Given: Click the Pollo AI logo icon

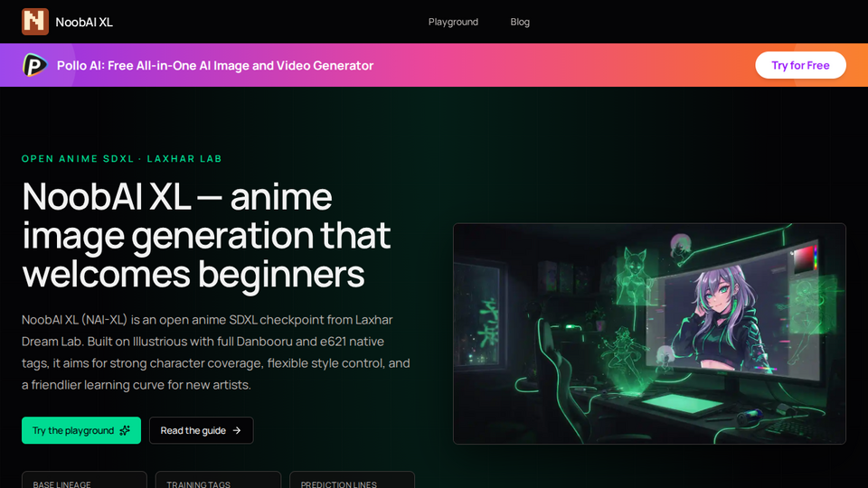Looking at the screenshot, I should point(35,65).
